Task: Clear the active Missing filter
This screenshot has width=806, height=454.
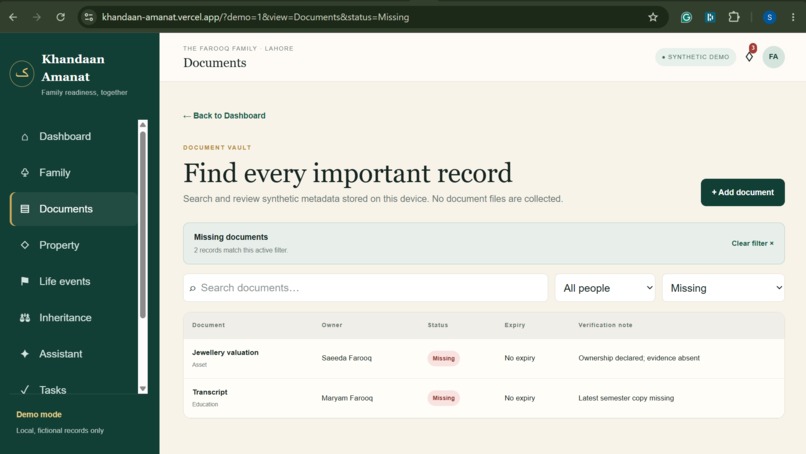Action: [x=753, y=243]
